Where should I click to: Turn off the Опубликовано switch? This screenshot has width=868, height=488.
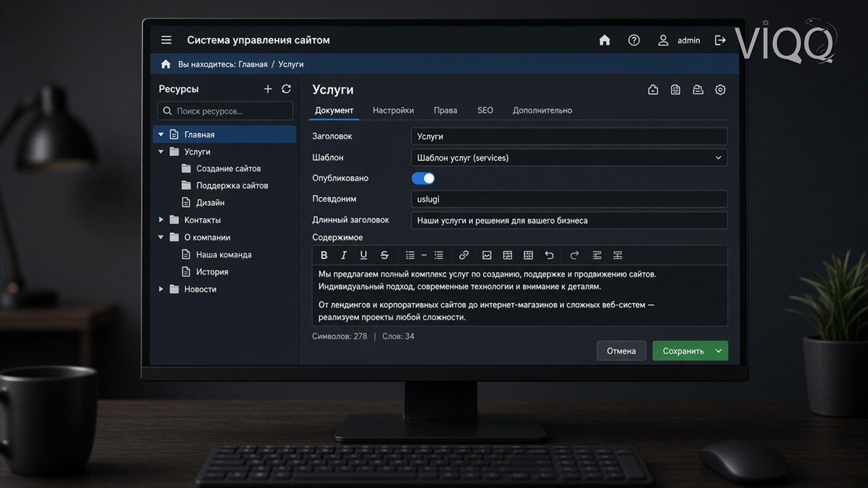pyautogui.click(x=423, y=178)
